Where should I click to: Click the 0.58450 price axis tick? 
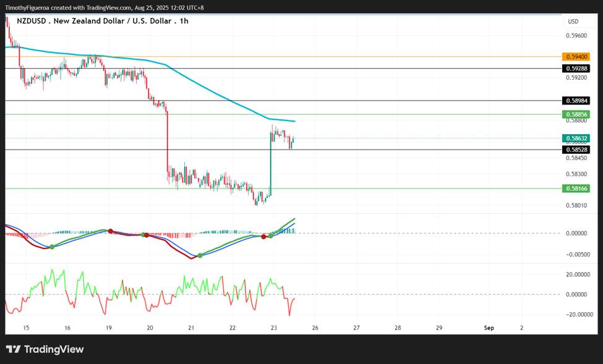pos(576,158)
